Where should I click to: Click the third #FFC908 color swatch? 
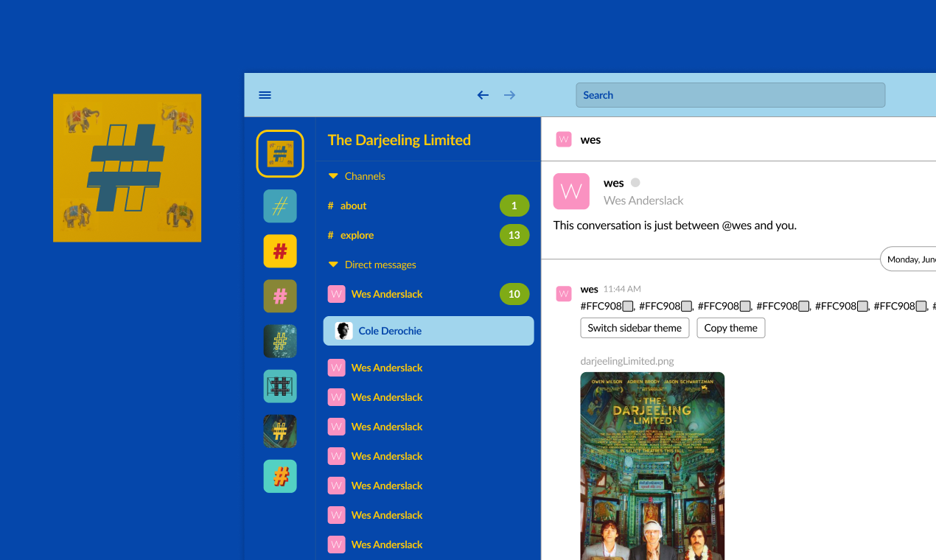(745, 306)
